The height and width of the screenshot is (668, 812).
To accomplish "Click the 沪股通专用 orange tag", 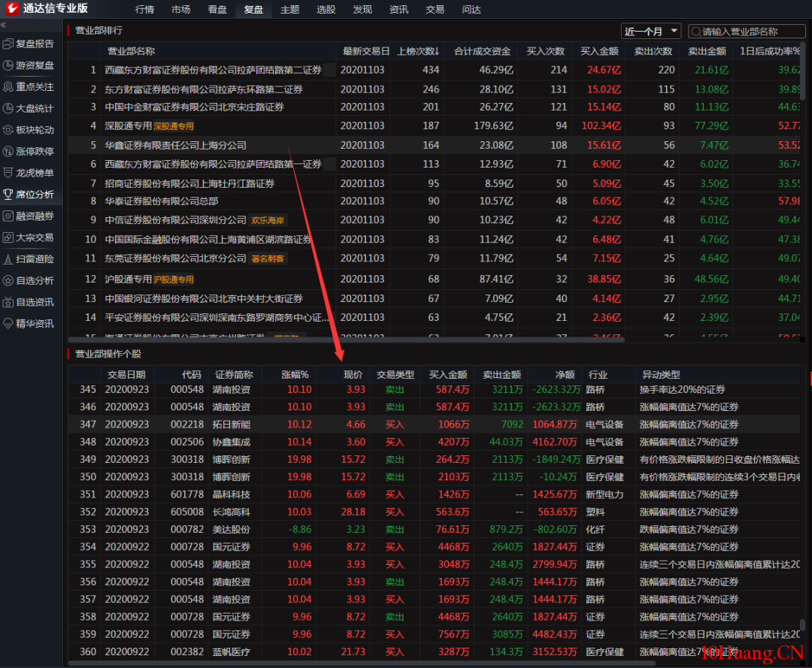I will tap(174, 280).
